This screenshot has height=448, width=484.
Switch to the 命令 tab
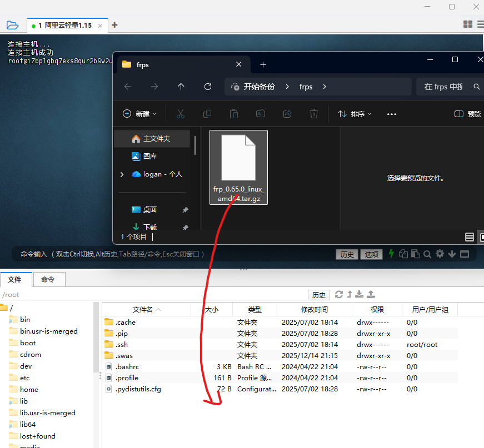pyautogui.click(x=48, y=280)
